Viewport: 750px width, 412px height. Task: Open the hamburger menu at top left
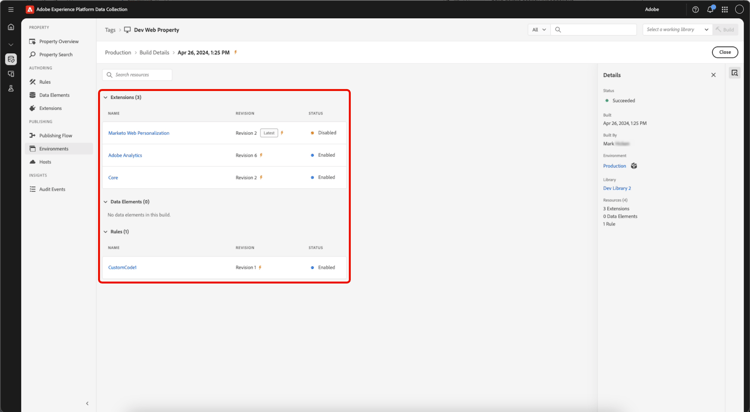11,9
